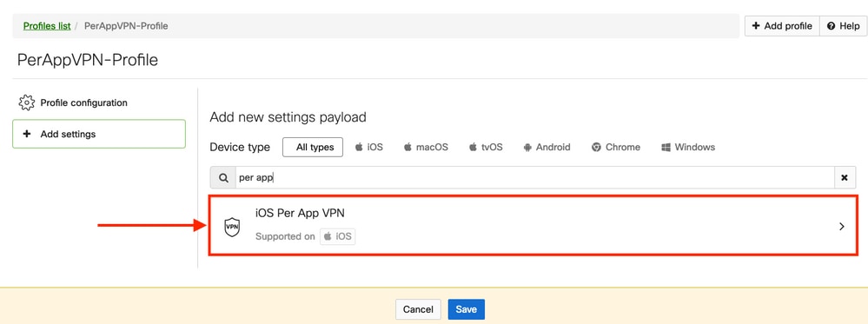Select Profile configuration in sidebar
Screen dimensions: 868x324
(x=83, y=103)
